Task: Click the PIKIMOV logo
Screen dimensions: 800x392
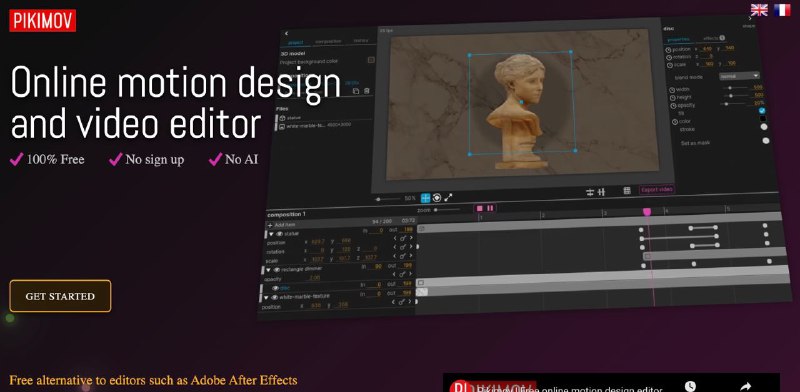Action: pos(42,20)
